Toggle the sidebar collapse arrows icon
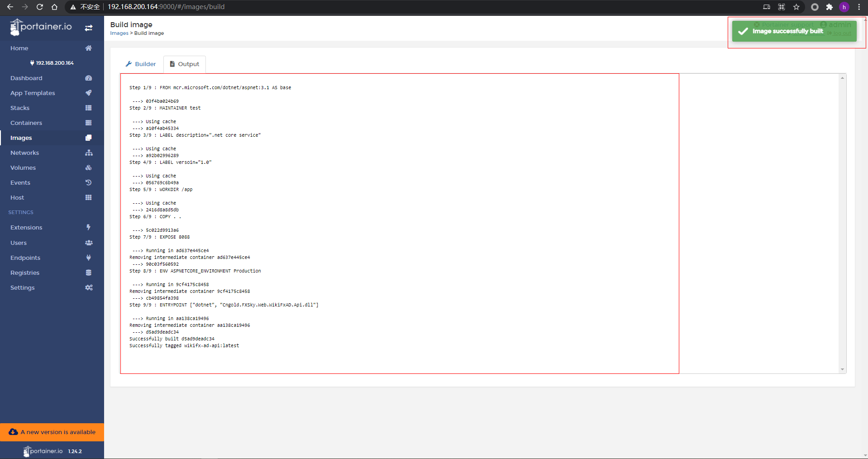This screenshot has height=459, width=868. (89, 28)
